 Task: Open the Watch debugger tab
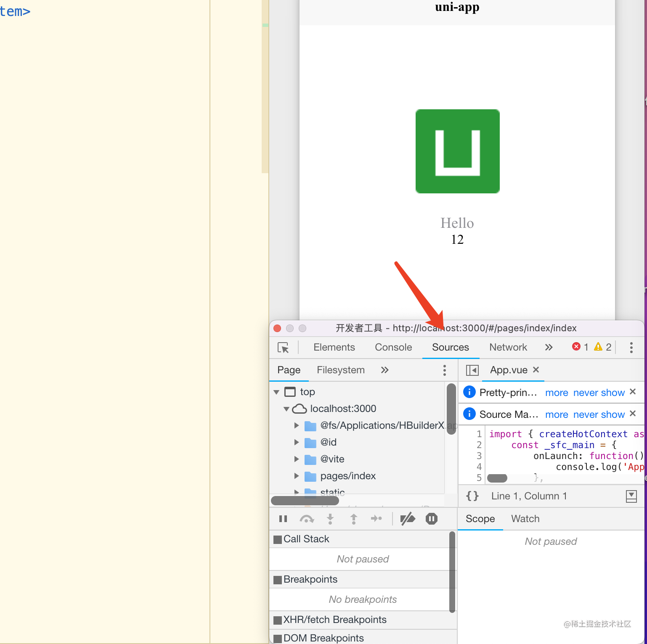tap(525, 519)
